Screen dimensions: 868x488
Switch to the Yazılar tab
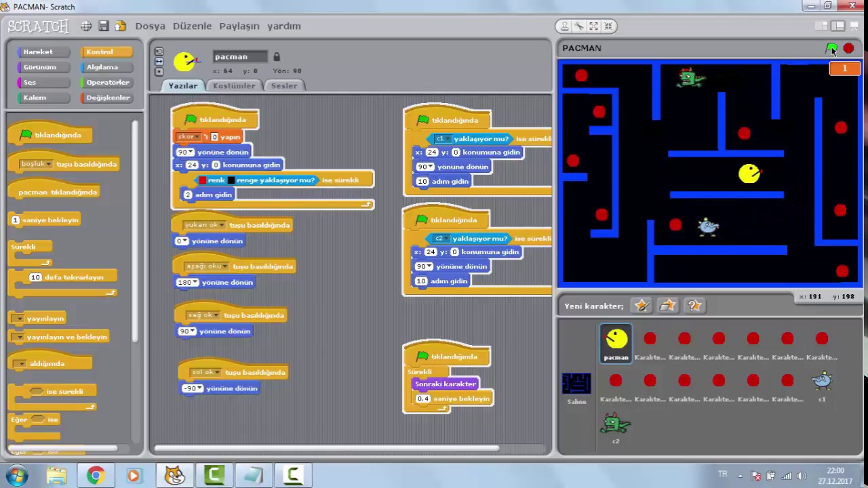click(x=183, y=85)
